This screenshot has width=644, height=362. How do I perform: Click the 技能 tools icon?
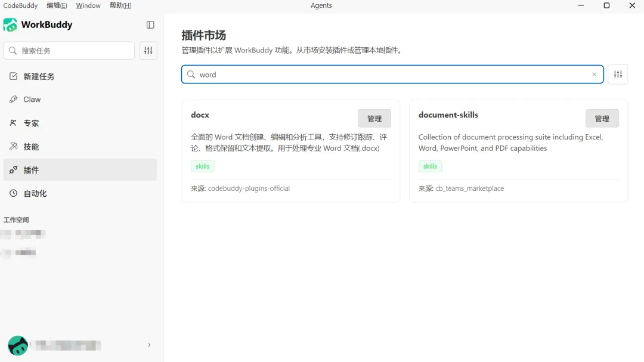(x=14, y=146)
